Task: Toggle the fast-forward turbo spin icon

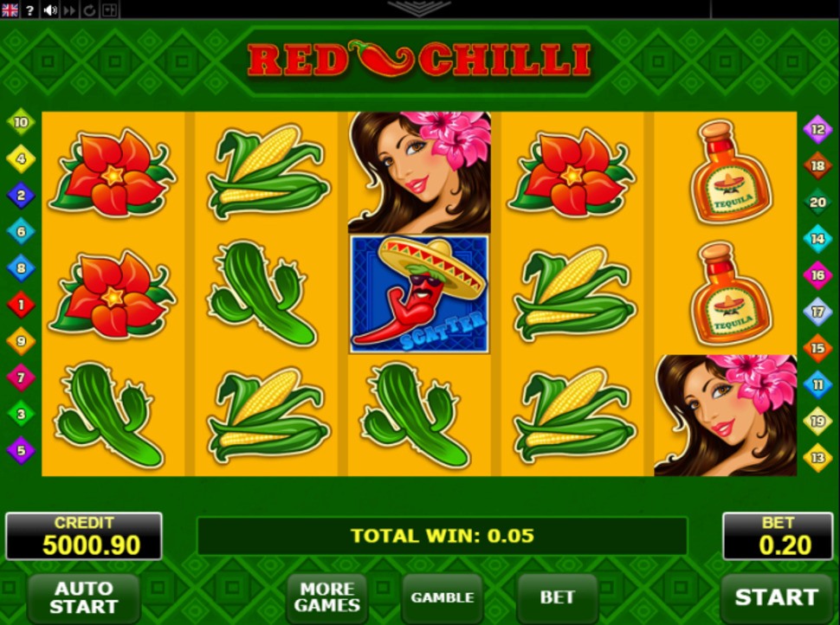Action: (x=69, y=10)
